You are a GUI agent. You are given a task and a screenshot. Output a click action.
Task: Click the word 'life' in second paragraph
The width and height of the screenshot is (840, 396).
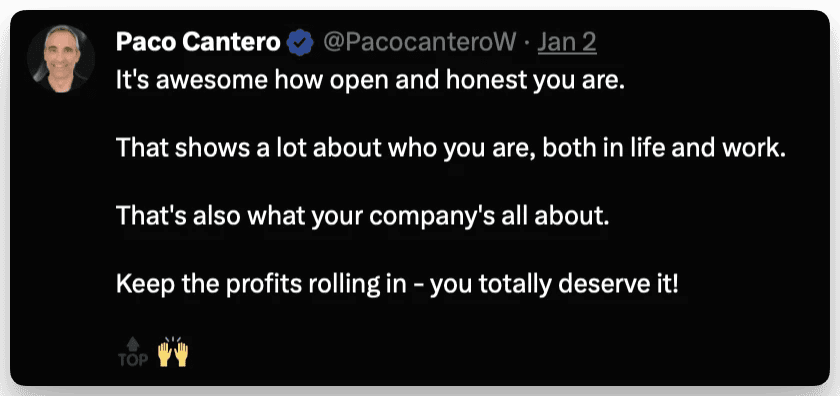coord(642,148)
